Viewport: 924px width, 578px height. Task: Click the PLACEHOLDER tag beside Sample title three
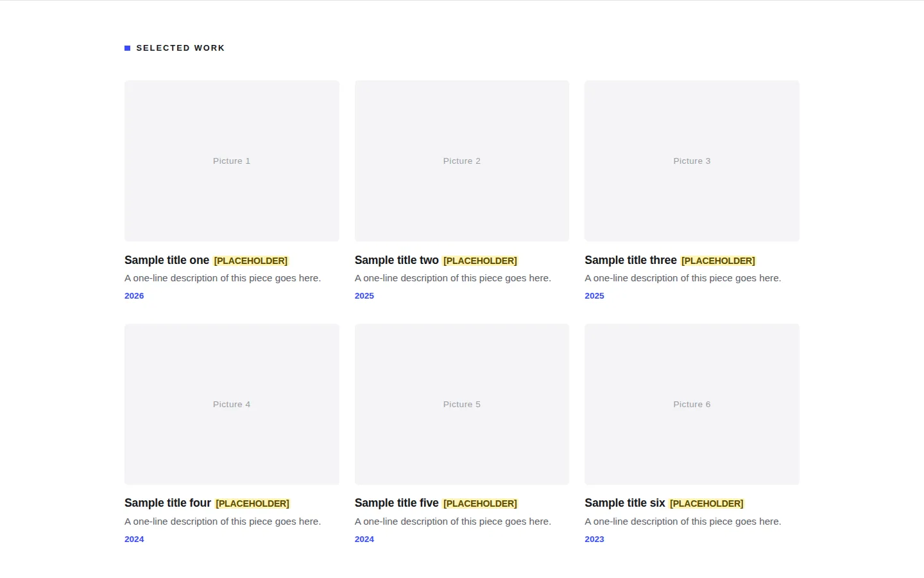pyautogui.click(x=718, y=261)
